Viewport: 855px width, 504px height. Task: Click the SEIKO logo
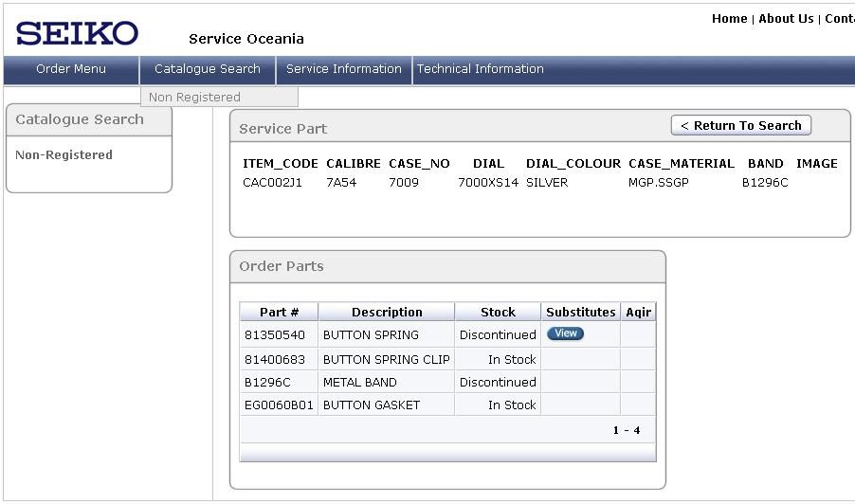click(x=77, y=34)
